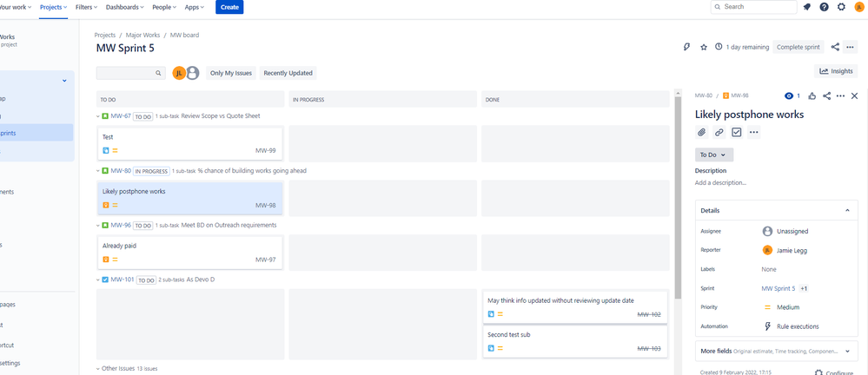Filter by the unassigned grey avatar

pos(192,73)
